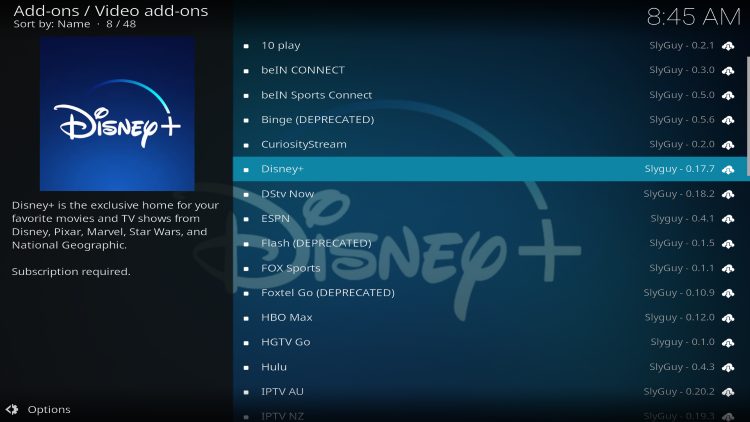Image resolution: width=750 pixels, height=422 pixels.
Task: Choose the CuriosityStream add-on
Action: point(489,144)
